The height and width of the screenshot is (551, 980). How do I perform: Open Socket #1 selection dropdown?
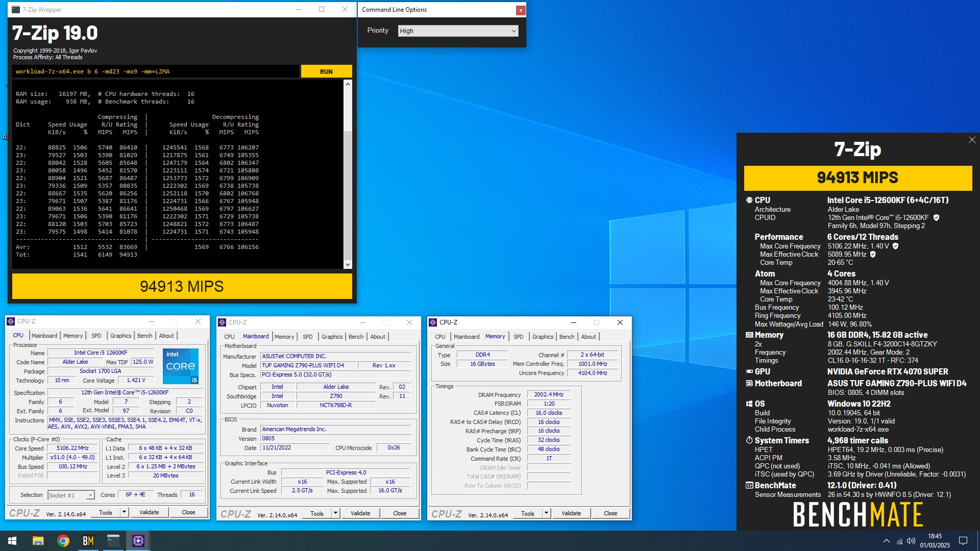[x=71, y=495]
